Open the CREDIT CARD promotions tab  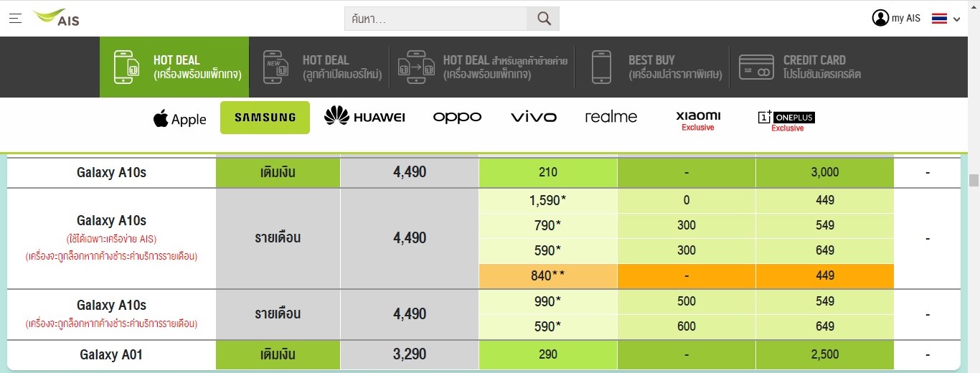pyautogui.click(x=800, y=67)
